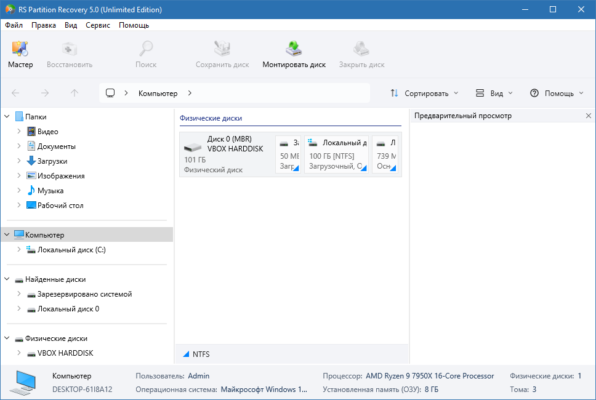Image resolution: width=596 pixels, height=400 pixels.
Task: Click the Пользователь: Admin status entry
Action: coord(172,376)
